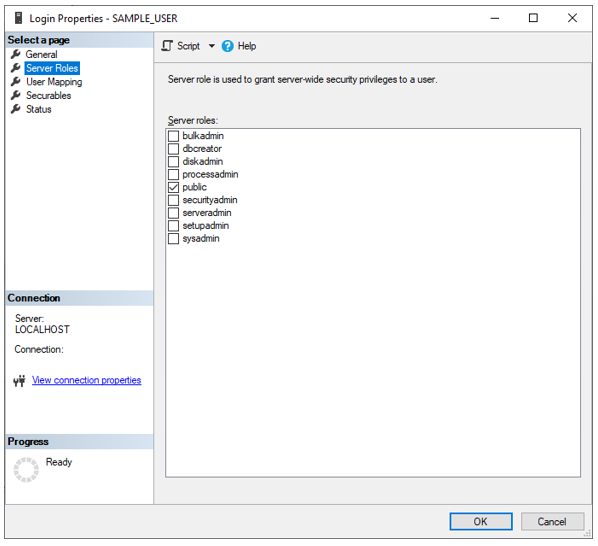Viewport: 598px width, 546px height.
Task: Expand the Script dropdown arrow
Action: coord(212,46)
